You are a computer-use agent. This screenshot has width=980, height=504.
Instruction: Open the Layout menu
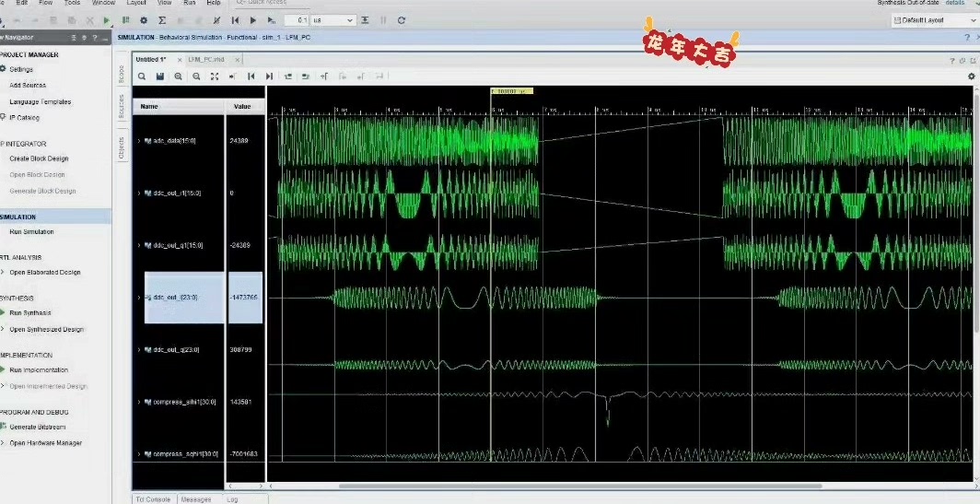click(136, 3)
